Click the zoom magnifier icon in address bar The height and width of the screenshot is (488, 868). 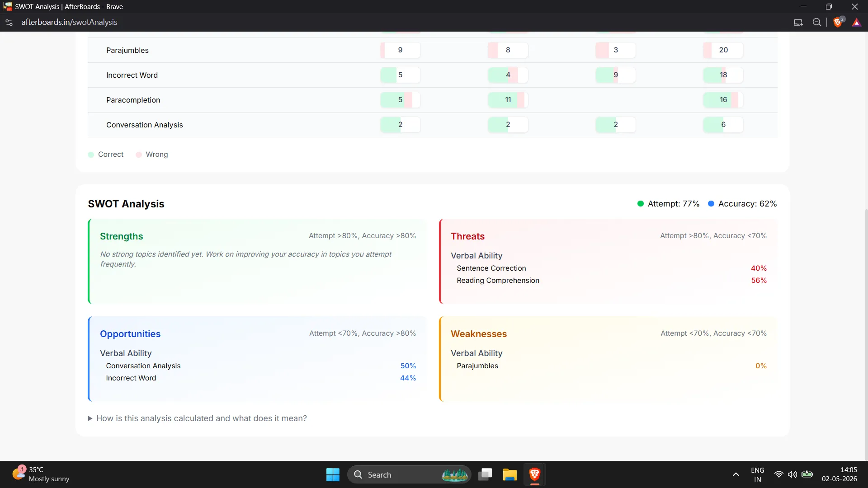(x=817, y=22)
